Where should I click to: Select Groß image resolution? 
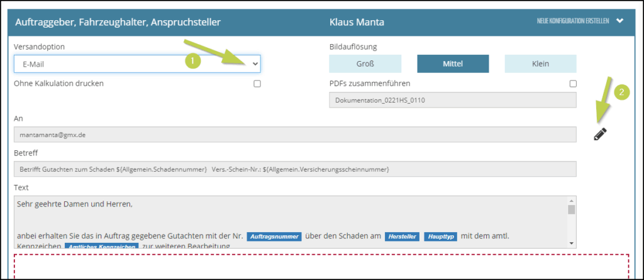coord(365,64)
